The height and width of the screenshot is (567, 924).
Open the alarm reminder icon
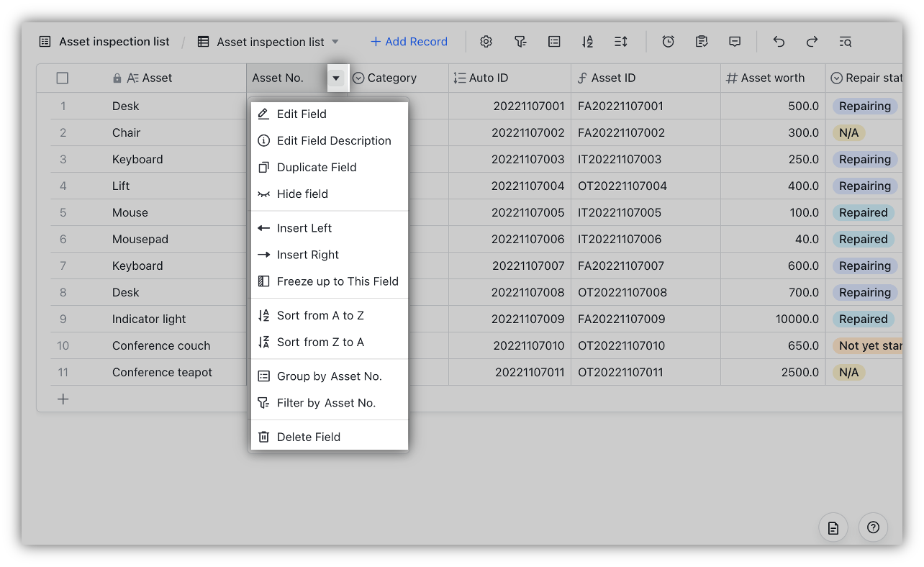click(668, 41)
